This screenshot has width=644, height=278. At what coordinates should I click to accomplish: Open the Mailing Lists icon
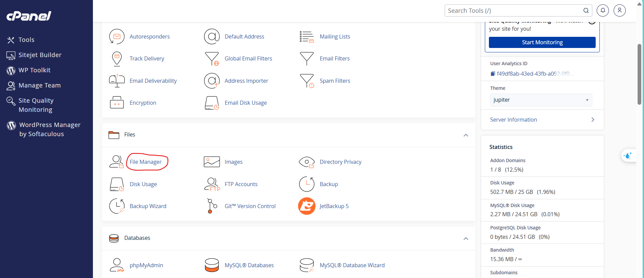pos(307,36)
